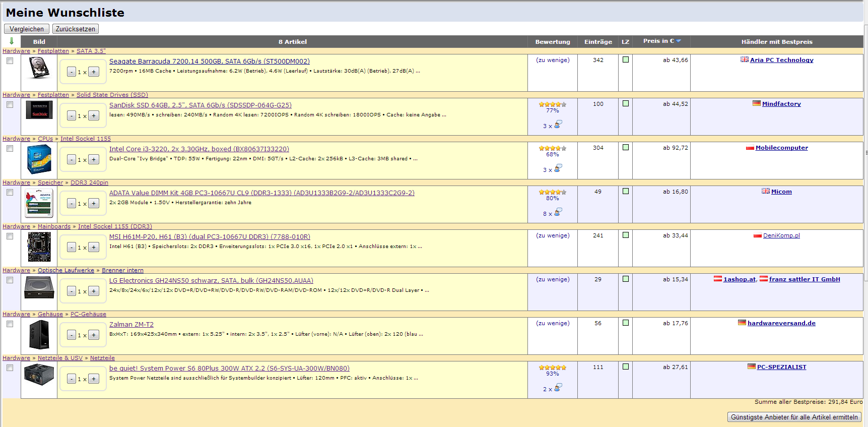
Task: Click the green down arrow icon in header
Action: coord(12,41)
